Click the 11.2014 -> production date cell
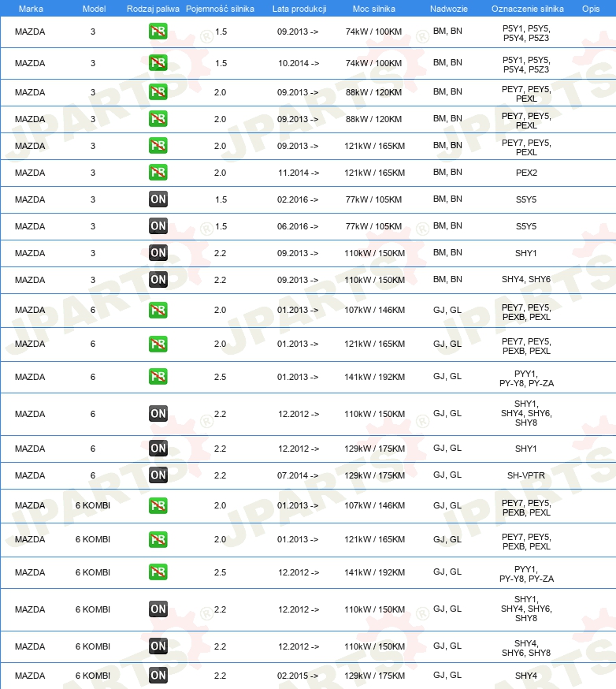This screenshot has height=689, width=616. pos(299,173)
